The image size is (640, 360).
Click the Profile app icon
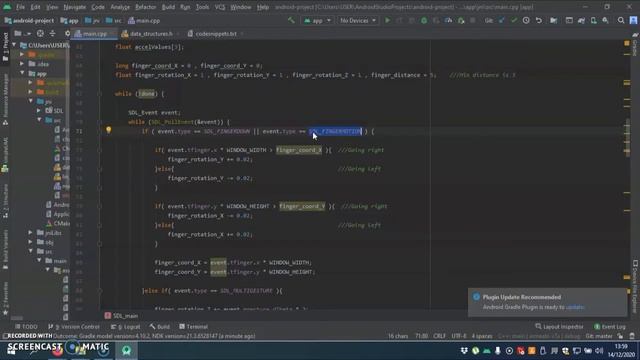tap(448, 20)
